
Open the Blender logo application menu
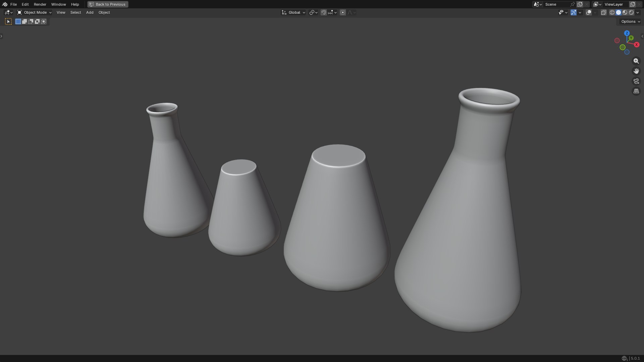coord(5,4)
